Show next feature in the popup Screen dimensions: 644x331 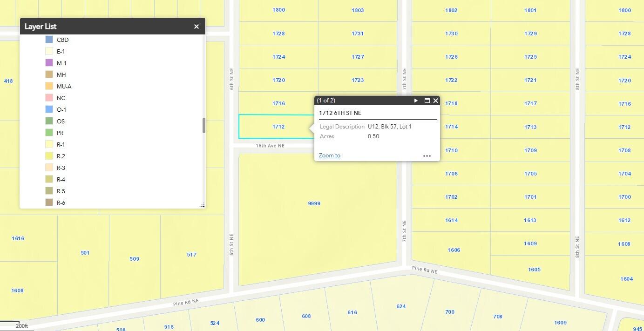click(416, 101)
